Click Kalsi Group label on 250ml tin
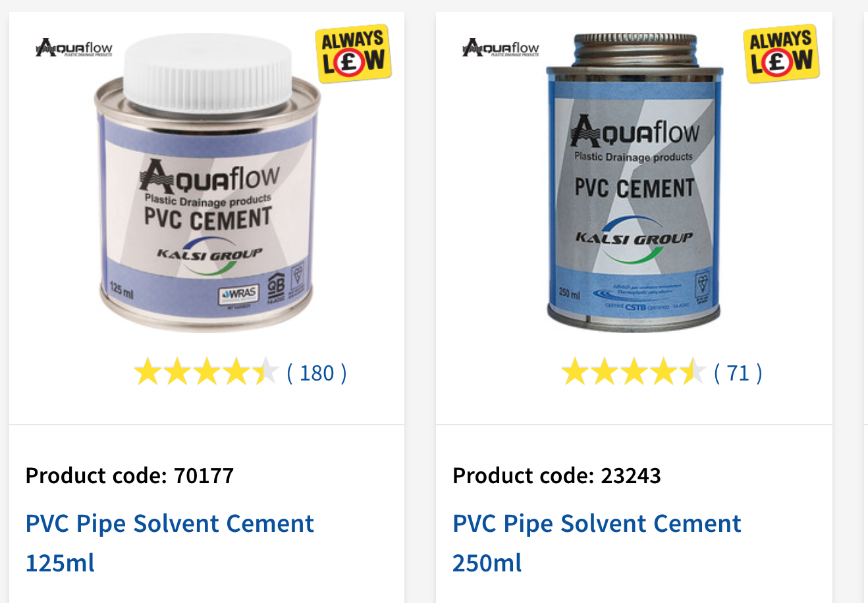Viewport: 868px width, 603px height. pyautogui.click(x=634, y=238)
